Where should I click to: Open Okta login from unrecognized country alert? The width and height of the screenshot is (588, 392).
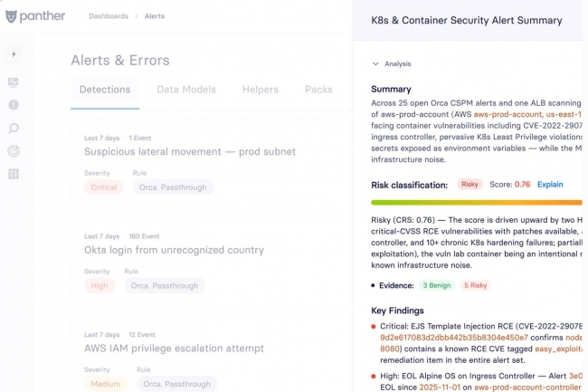click(174, 250)
